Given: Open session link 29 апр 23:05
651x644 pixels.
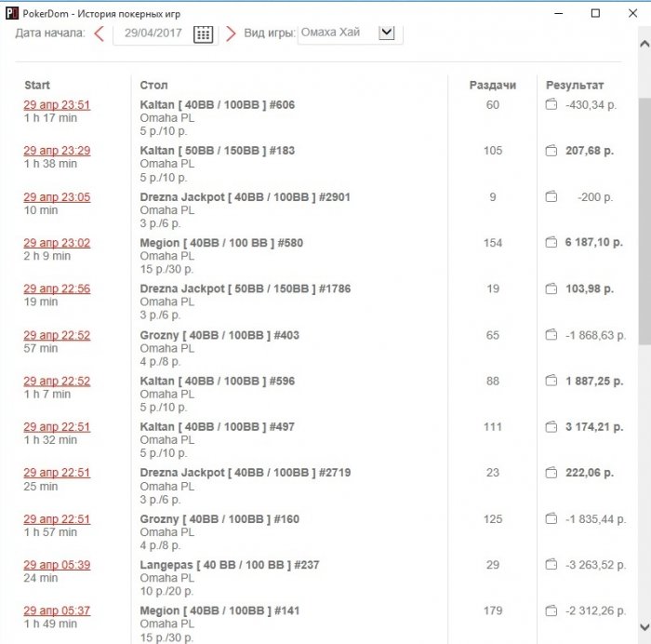Looking at the screenshot, I should point(57,197).
